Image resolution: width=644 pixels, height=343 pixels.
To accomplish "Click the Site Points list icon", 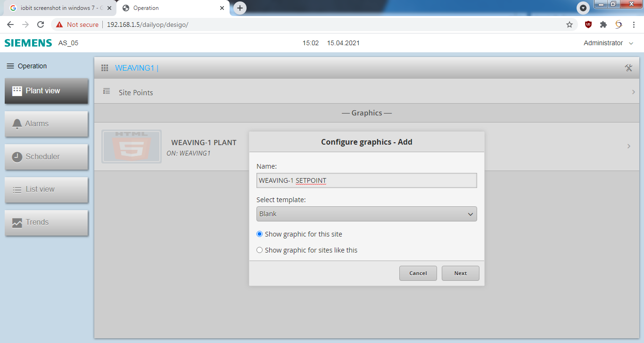I will (x=107, y=91).
